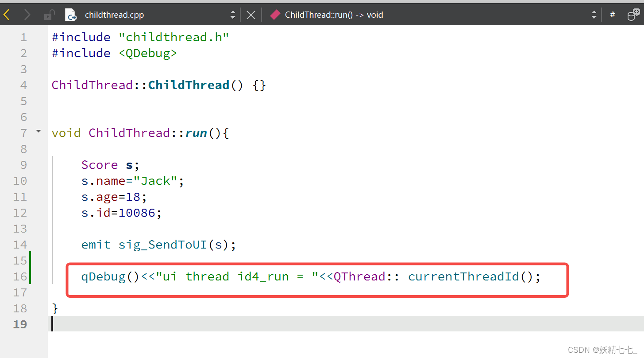Click the Score type on line 9

click(x=100, y=165)
